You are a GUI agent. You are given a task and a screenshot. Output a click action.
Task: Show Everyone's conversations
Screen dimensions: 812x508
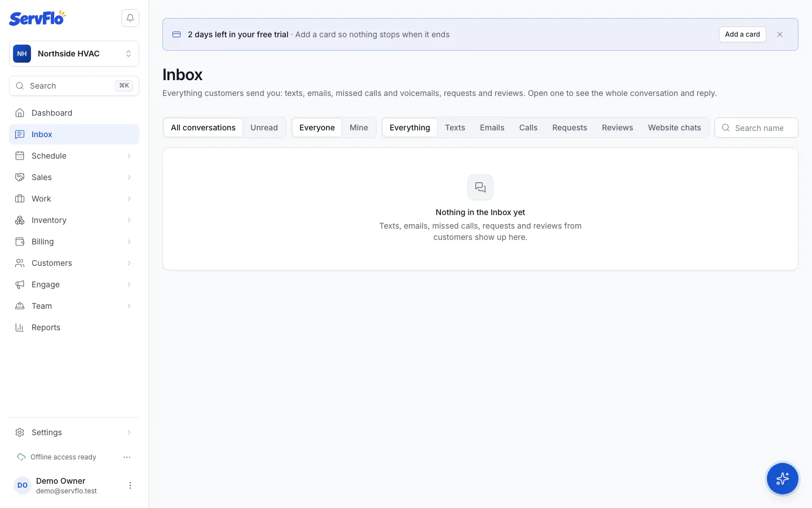(x=317, y=128)
